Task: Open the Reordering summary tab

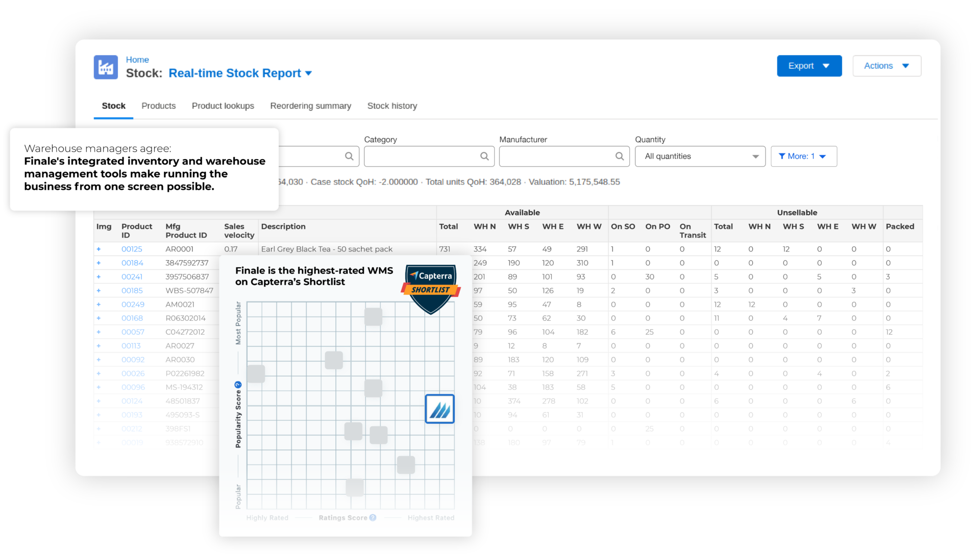Action: click(311, 106)
